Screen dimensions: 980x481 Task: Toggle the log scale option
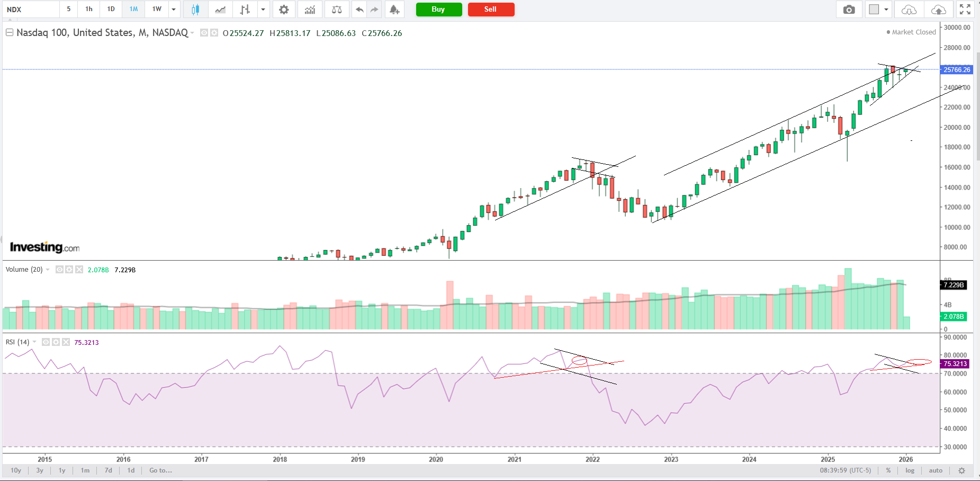(910, 470)
